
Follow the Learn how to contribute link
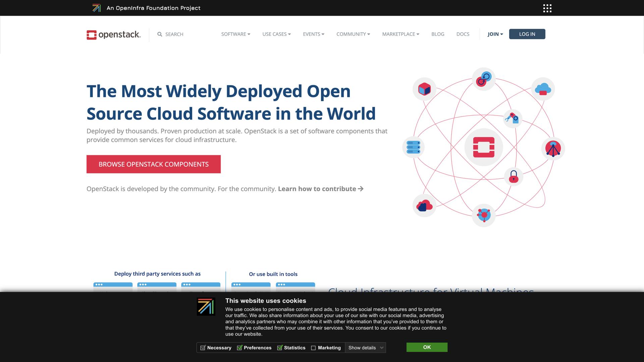pos(317,189)
